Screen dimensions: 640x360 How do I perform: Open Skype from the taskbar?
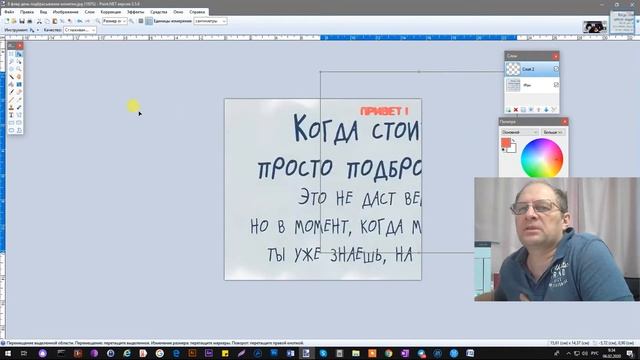pyautogui.click(x=323, y=353)
